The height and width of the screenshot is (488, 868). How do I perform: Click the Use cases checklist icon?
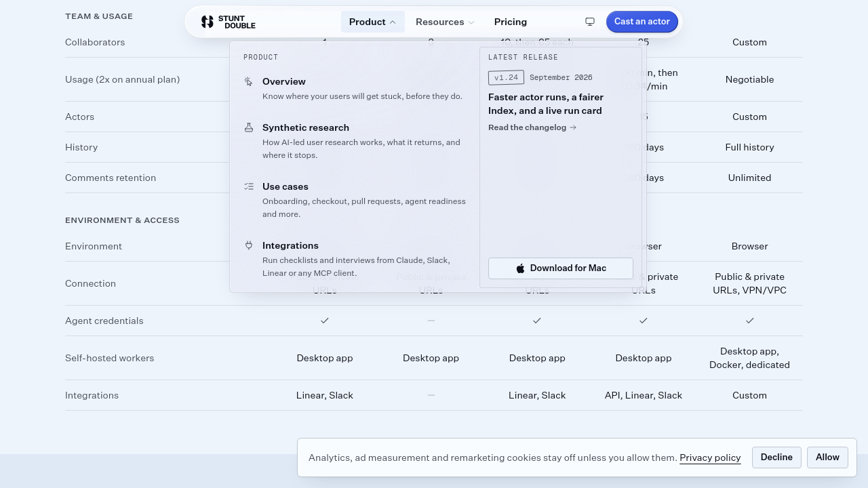[x=249, y=186]
